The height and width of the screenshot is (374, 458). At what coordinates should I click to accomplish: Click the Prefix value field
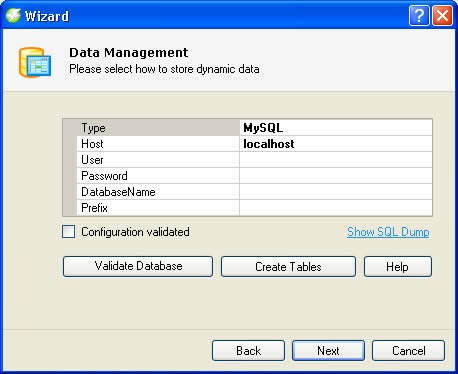click(x=336, y=208)
